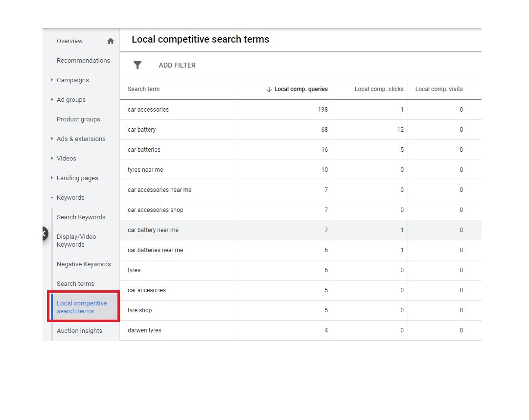Select the "darwen tyres" search term
Viewport: 529px width, 420px height.
(x=144, y=330)
